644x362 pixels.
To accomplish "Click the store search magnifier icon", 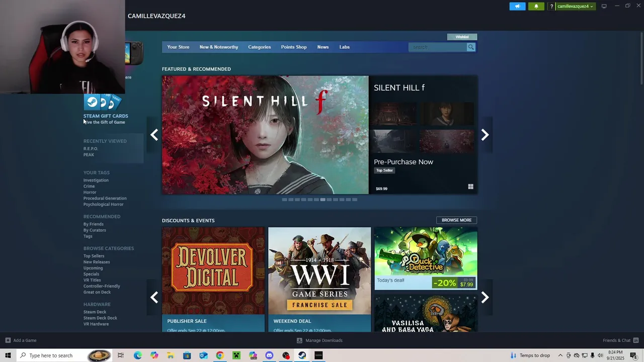I will pyautogui.click(x=471, y=47).
